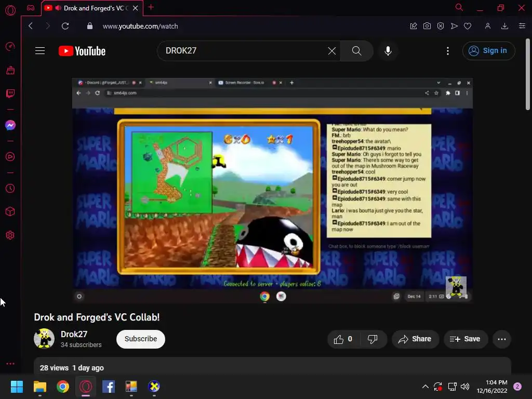
Task: Open YouTube three-dot settings menu
Action: coord(448,51)
